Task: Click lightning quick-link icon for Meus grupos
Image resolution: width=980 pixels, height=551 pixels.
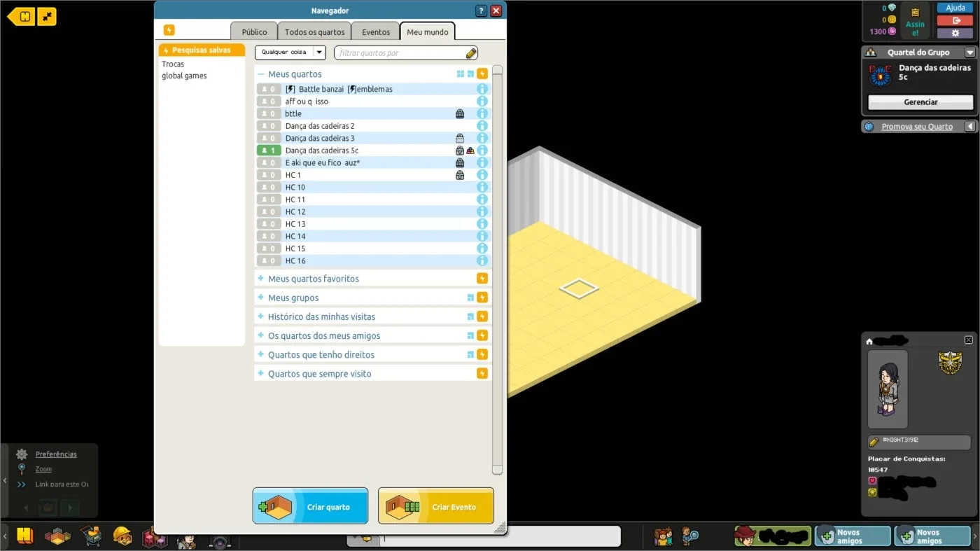Action: click(x=482, y=298)
